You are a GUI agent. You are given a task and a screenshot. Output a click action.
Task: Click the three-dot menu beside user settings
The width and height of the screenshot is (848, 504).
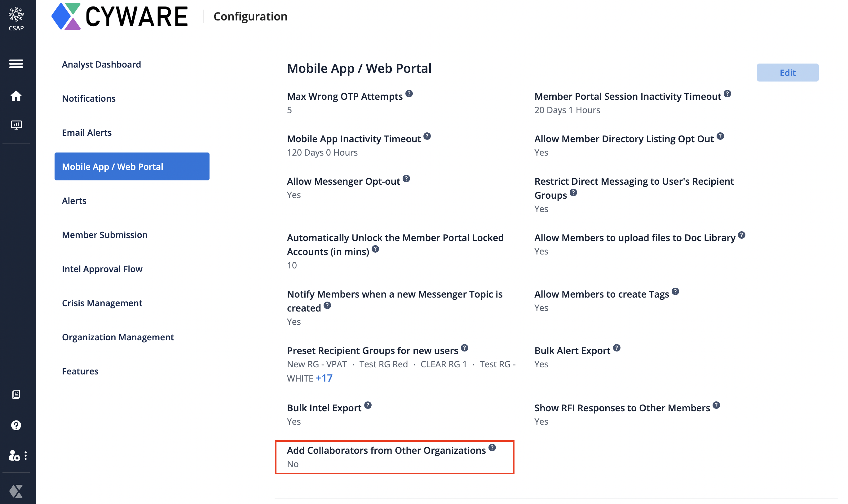click(x=26, y=456)
